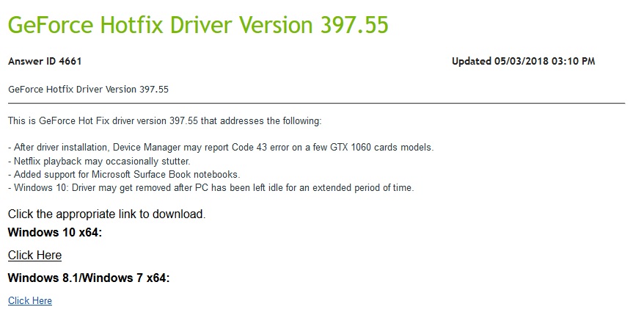Screen dimensions: 644x318
Task: Click the Windows 10 x64: heading
Action: [x=54, y=232]
